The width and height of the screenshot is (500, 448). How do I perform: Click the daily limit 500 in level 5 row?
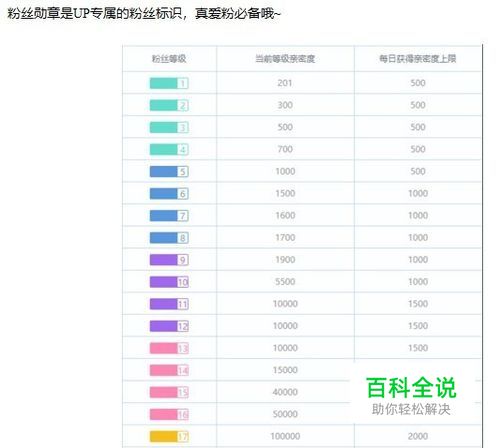coord(418,172)
